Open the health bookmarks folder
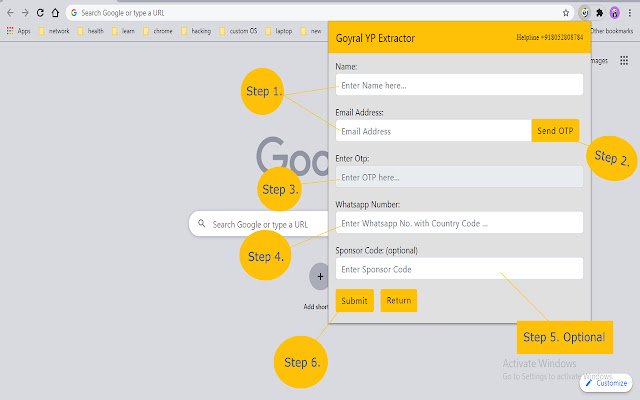This screenshot has height=400, width=640. click(x=90, y=31)
